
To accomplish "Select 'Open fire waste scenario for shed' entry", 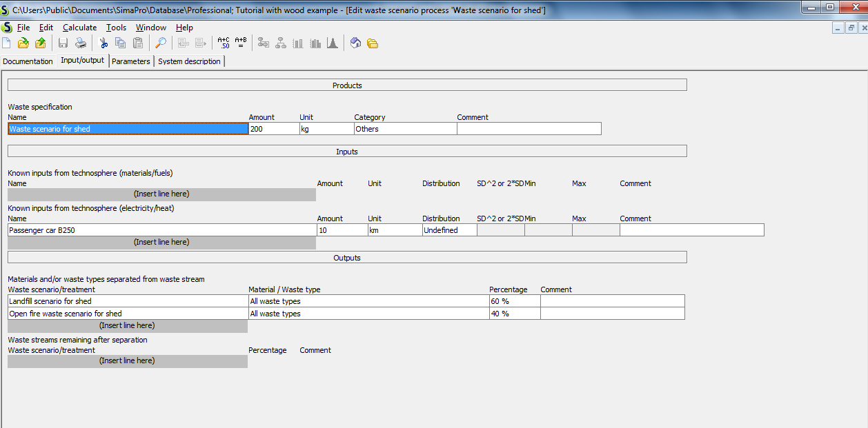I will [x=128, y=314].
